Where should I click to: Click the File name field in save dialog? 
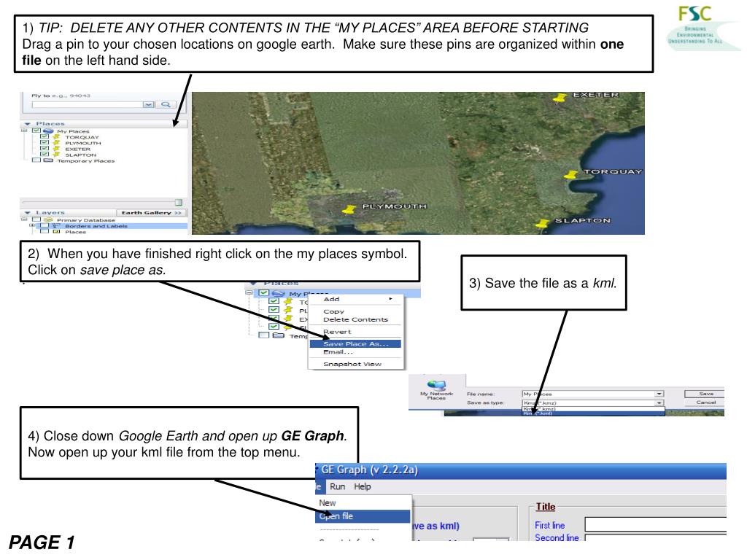point(589,394)
